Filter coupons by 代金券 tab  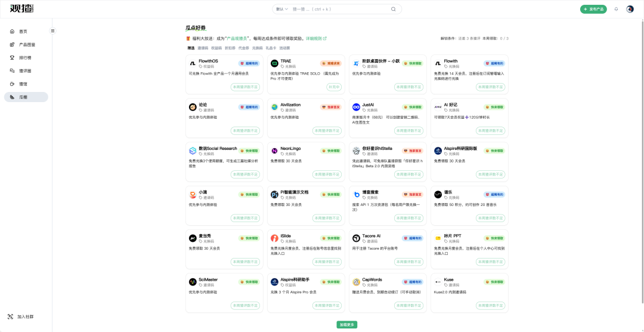(243, 48)
